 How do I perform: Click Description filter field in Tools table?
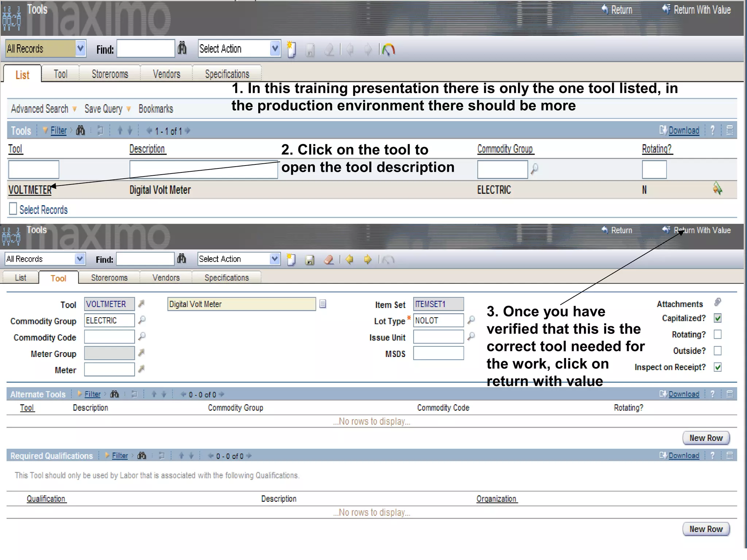point(204,170)
